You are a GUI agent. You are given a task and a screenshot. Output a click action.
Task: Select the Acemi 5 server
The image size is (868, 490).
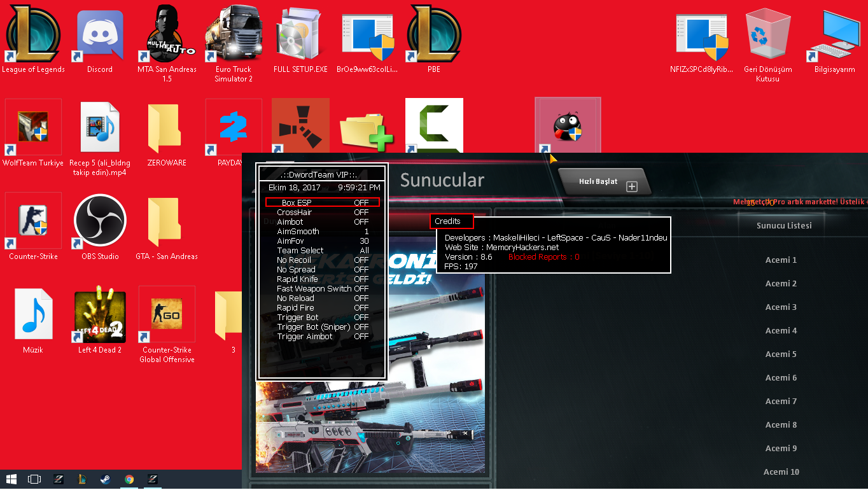(781, 354)
